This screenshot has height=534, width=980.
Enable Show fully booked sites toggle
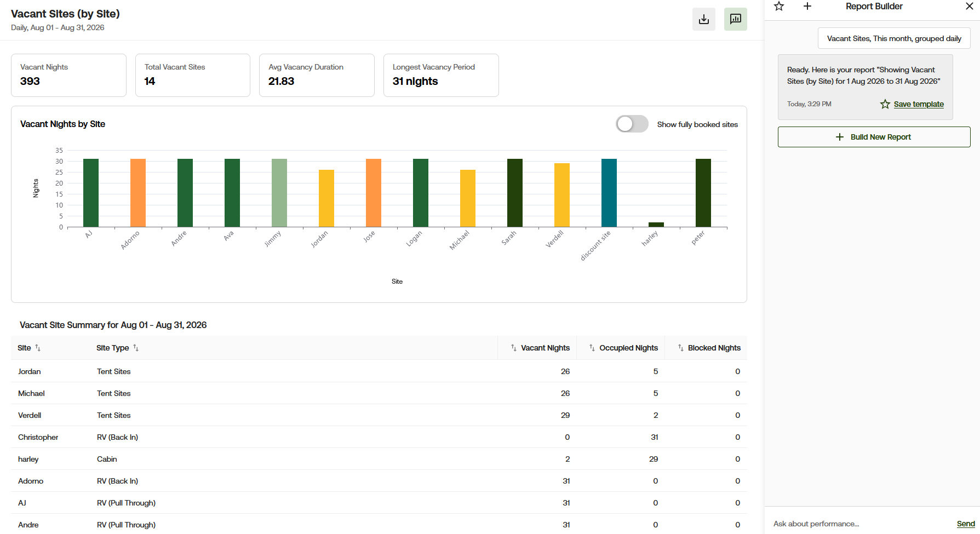(x=632, y=124)
